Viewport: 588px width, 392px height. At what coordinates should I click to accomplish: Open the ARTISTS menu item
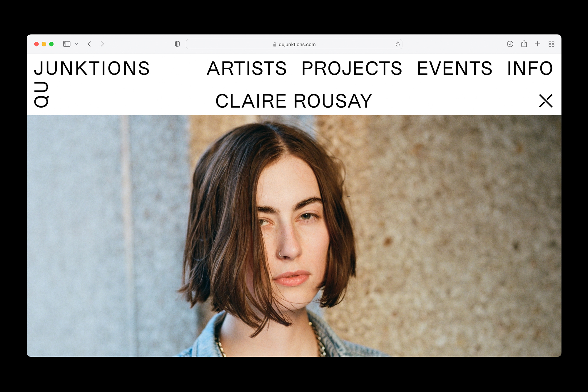tap(247, 69)
